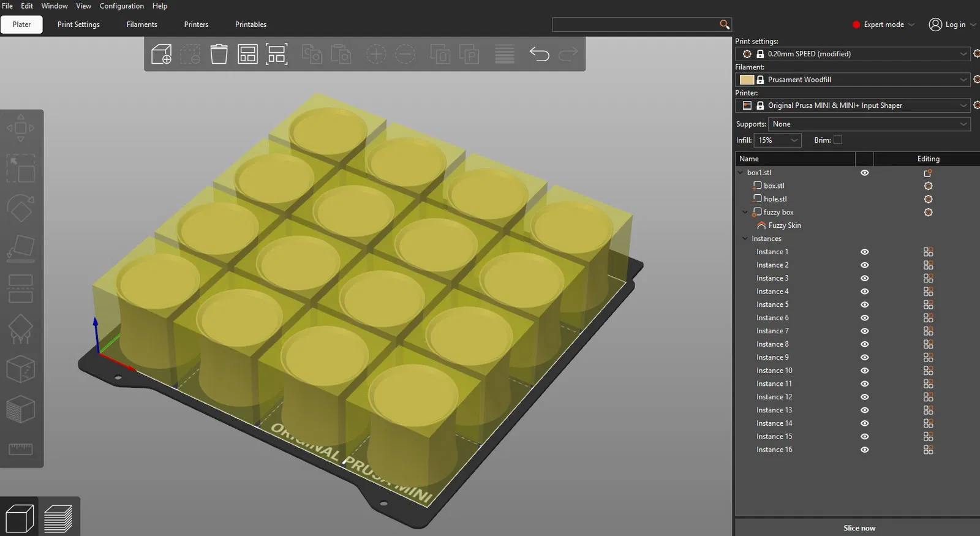This screenshot has width=980, height=536.
Task: Click the Add model toolbar icon
Action: [x=161, y=54]
